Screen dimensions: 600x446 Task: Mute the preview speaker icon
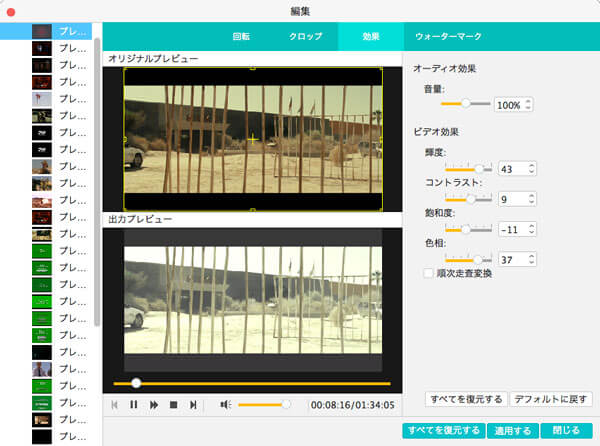click(x=225, y=405)
